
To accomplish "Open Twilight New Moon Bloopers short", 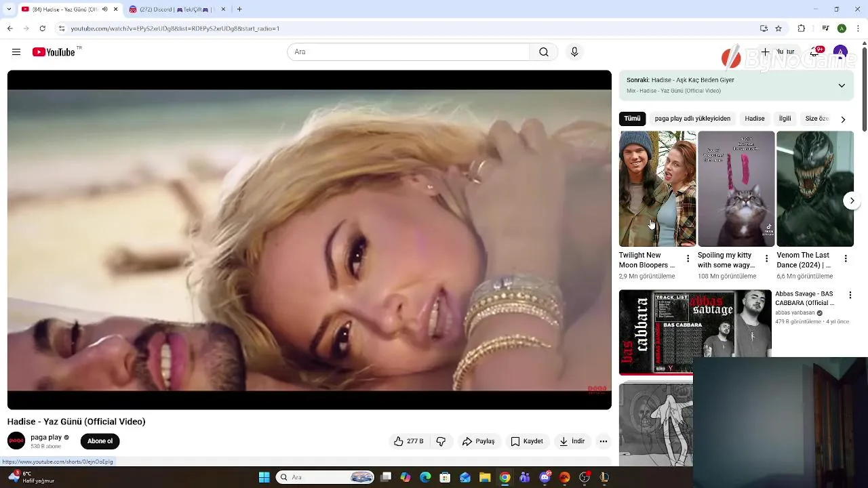I will (657, 189).
